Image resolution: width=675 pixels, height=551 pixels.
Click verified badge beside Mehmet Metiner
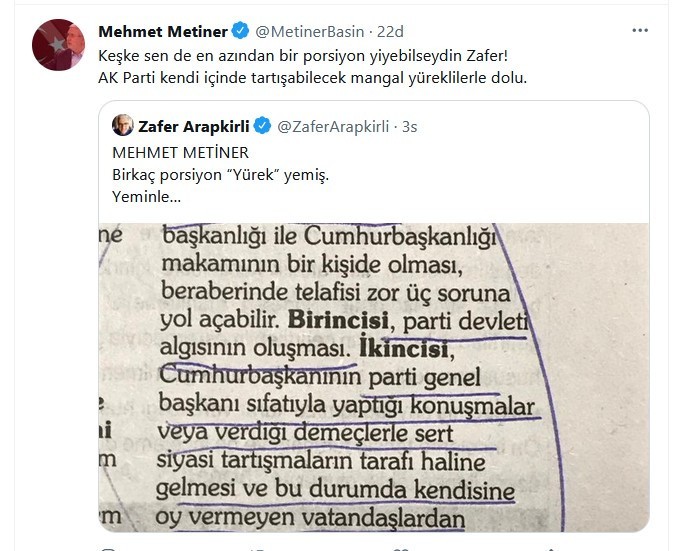240,31
